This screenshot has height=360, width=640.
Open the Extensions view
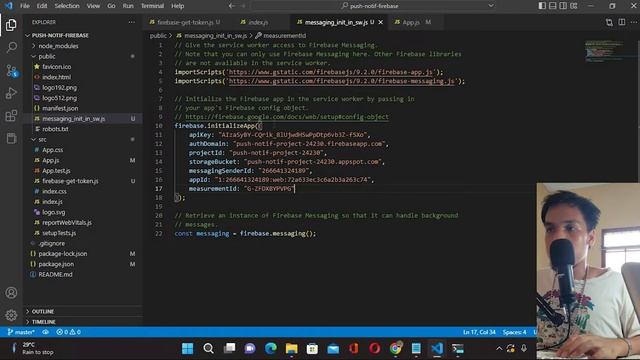pos(11,116)
